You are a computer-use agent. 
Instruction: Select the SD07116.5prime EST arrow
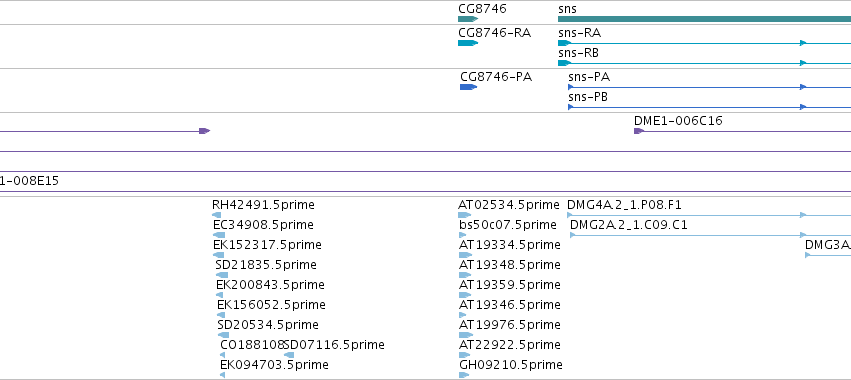pos(289,355)
